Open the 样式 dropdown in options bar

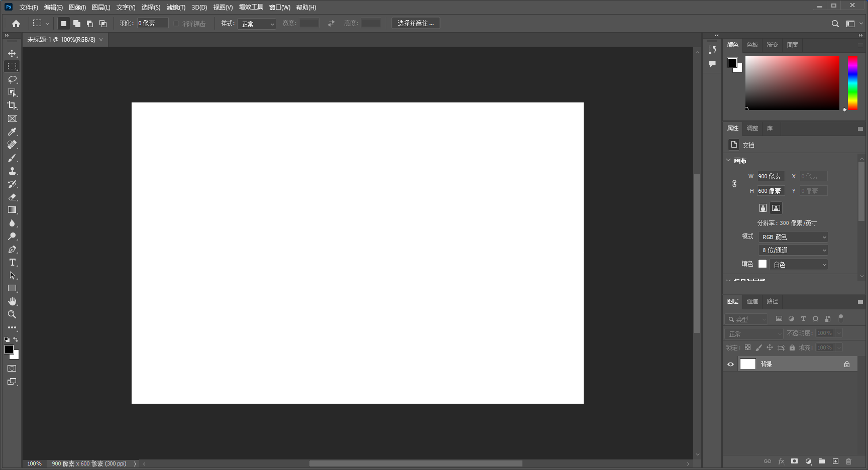257,23
